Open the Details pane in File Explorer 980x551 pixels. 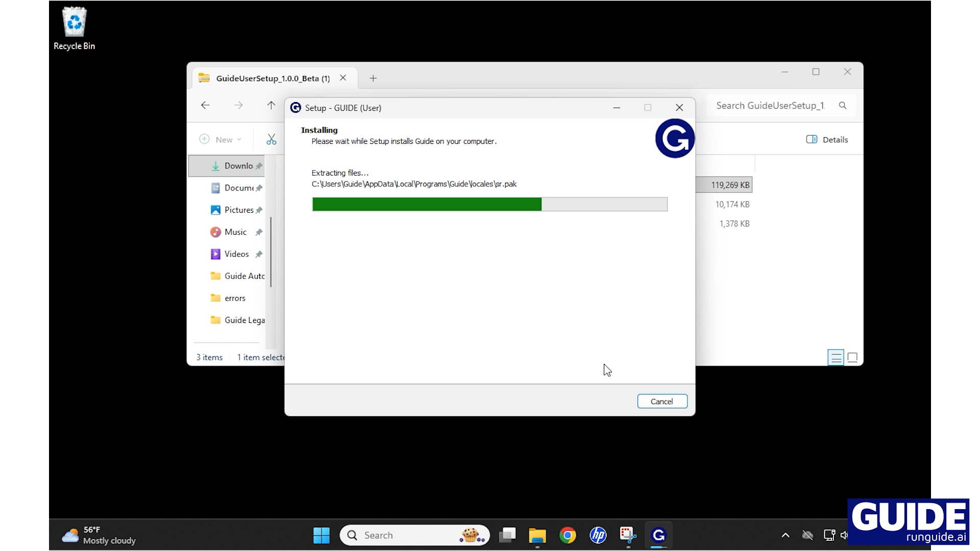[827, 139]
